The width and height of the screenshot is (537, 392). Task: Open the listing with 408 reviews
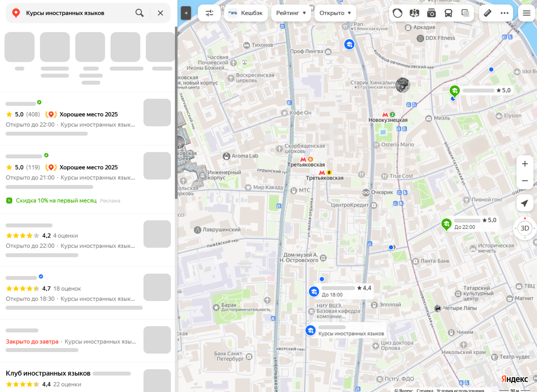coord(88,119)
